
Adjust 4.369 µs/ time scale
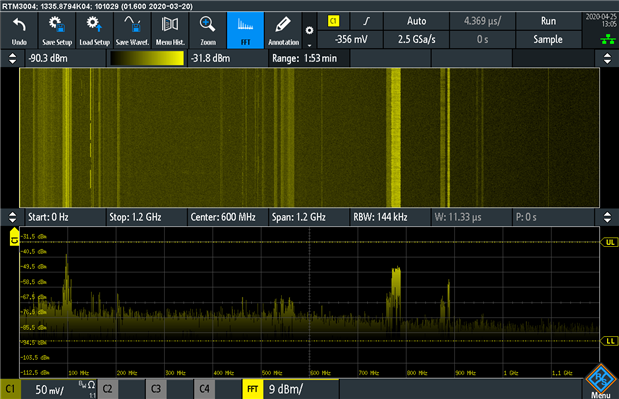(x=482, y=21)
